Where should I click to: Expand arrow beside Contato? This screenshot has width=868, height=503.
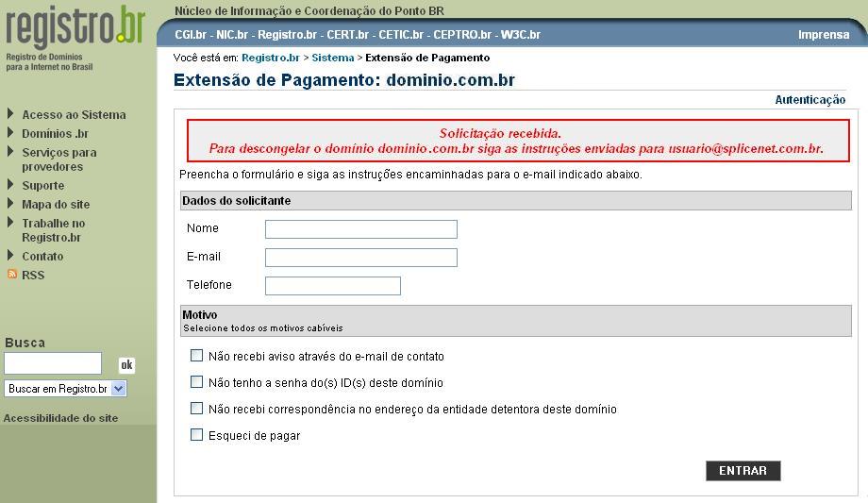10,256
